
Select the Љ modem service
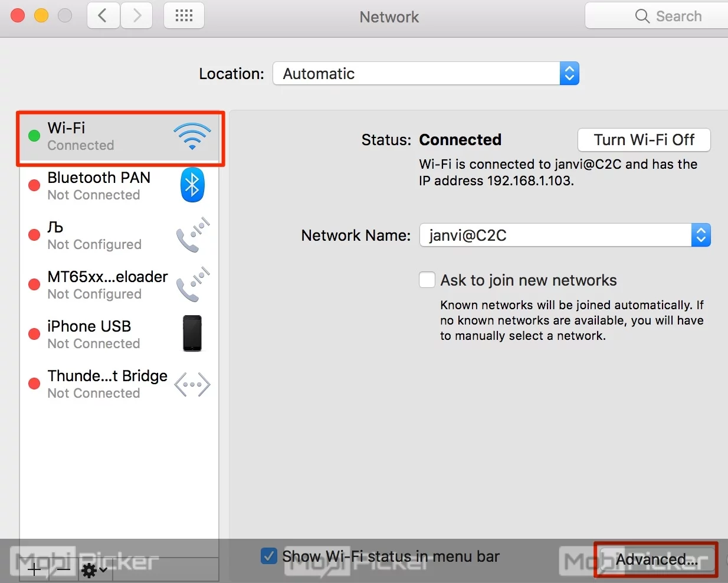[119, 235]
